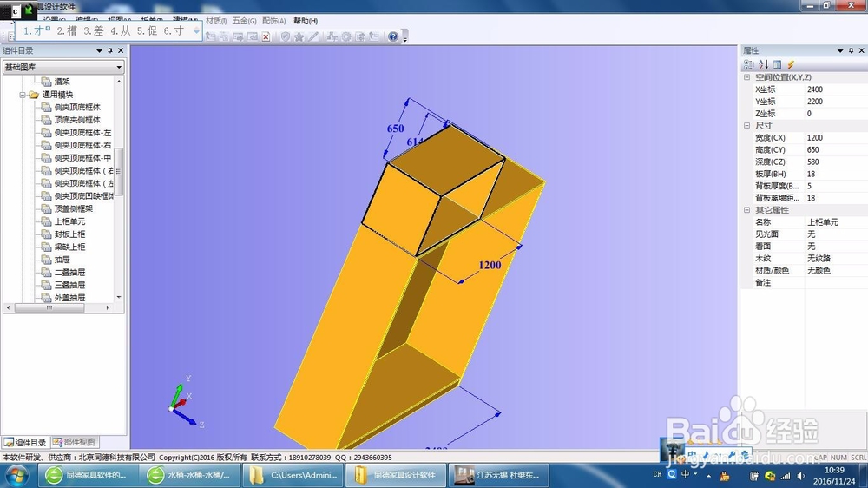Click the red X delete toolbar icon
868x488 pixels.
[x=266, y=36]
